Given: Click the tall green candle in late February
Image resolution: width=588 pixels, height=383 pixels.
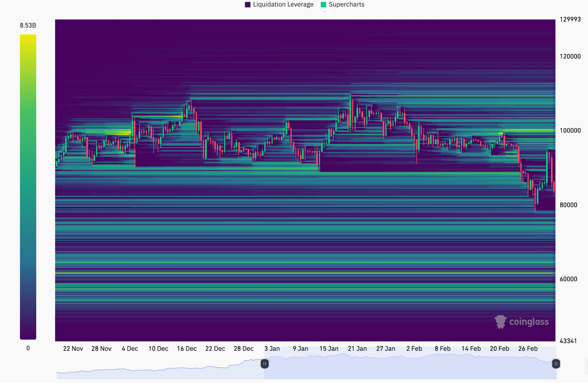Looking at the screenshot, I should (548, 167).
